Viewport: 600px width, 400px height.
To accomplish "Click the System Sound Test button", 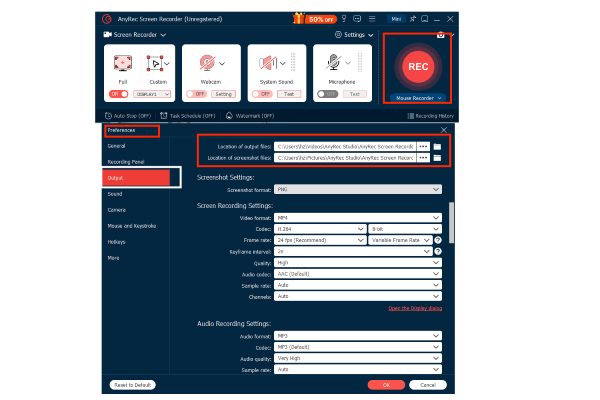I will click(x=289, y=94).
